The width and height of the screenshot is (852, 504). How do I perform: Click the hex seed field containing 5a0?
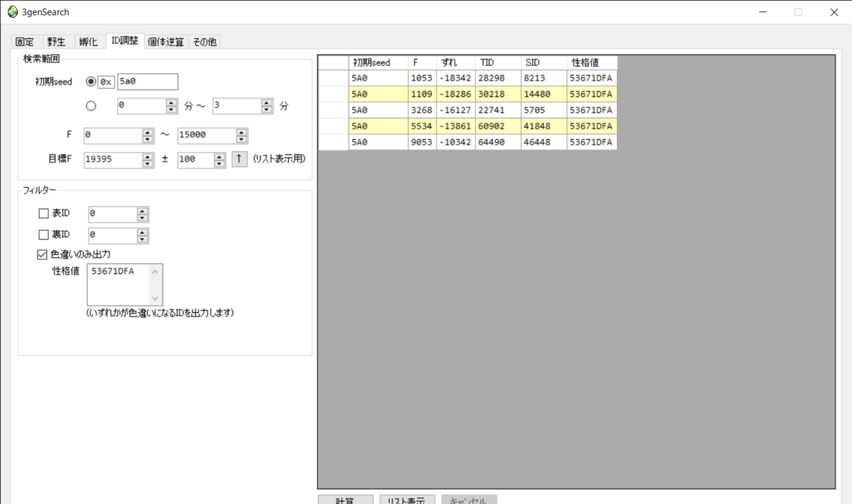[148, 82]
